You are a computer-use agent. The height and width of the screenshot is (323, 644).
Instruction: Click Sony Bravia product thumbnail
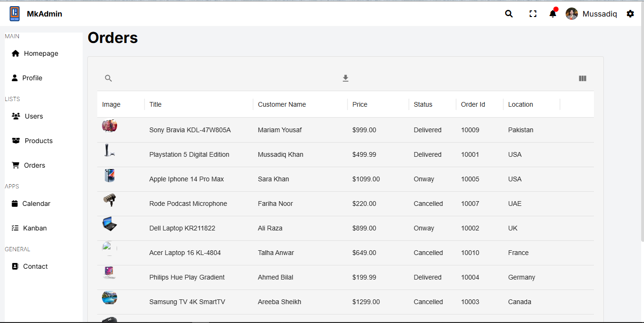(x=110, y=126)
